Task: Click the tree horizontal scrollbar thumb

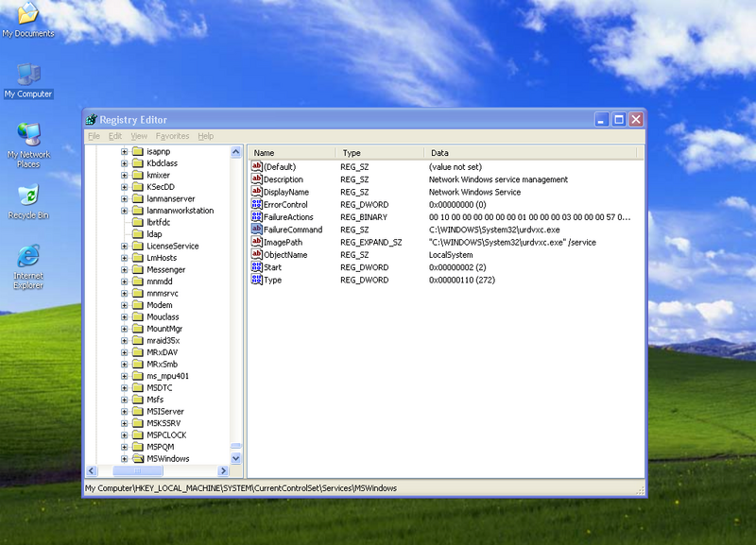Action: [138, 470]
